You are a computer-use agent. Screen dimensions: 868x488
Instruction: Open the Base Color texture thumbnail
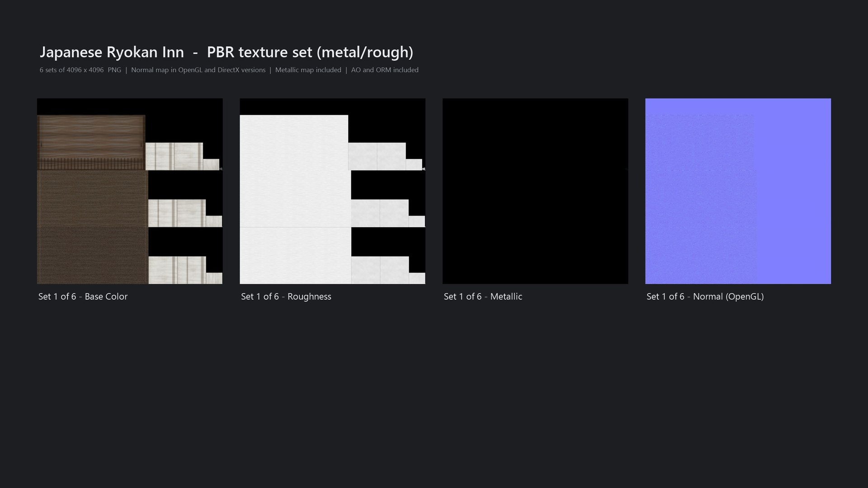pyautogui.click(x=130, y=191)
